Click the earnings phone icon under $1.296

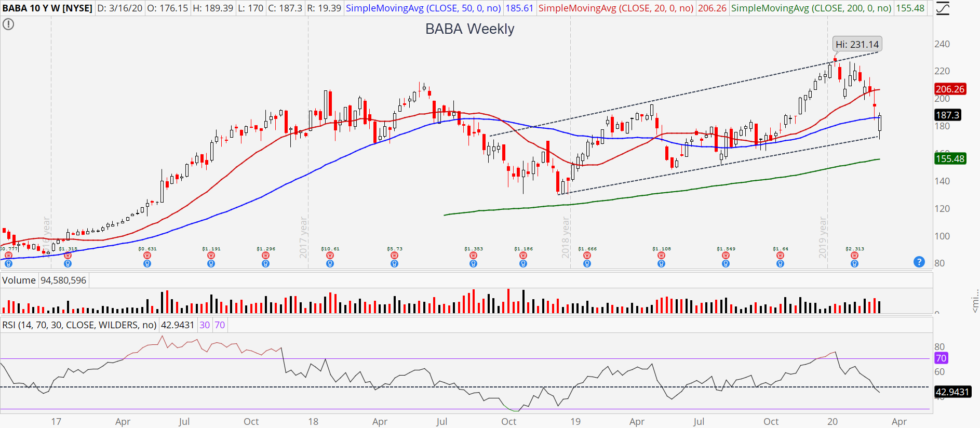pos(265,256)
